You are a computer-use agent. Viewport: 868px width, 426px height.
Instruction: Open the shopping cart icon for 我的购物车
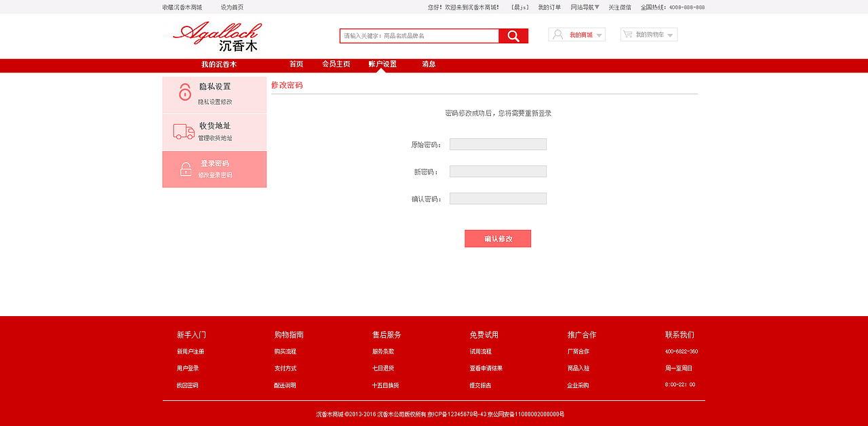tap(627, 34)
